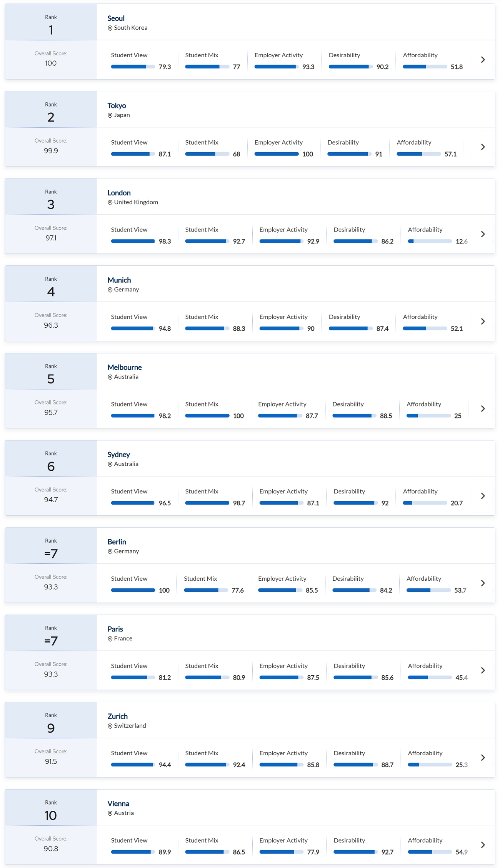The image size is (500, 868).
Task: Open the Melbourne city link
Action: (x=125, y=367)
